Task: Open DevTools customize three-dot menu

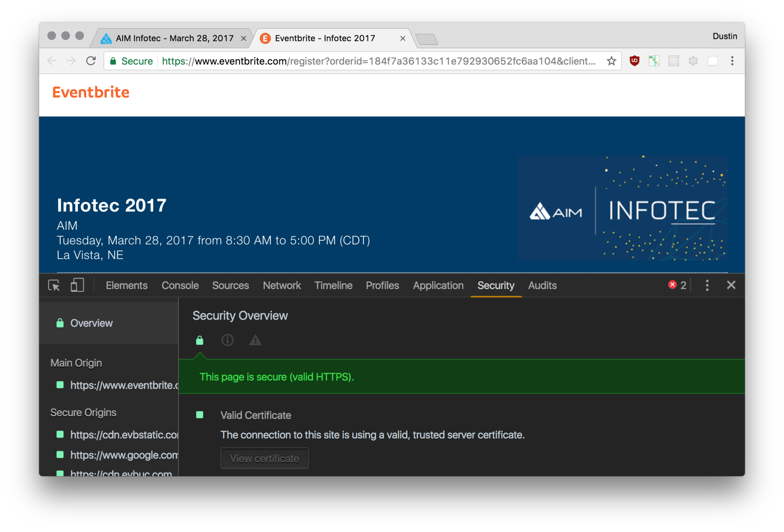Action: coord(707,285)
